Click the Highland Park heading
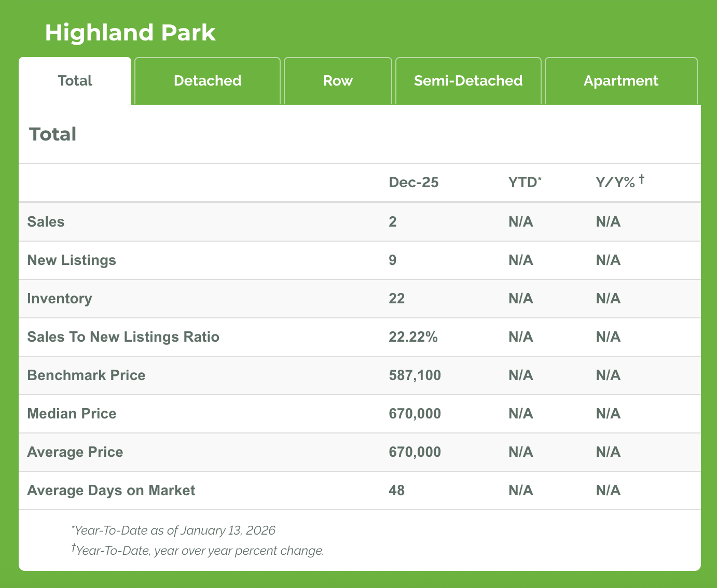717x588 pixels. click(130, 33)
